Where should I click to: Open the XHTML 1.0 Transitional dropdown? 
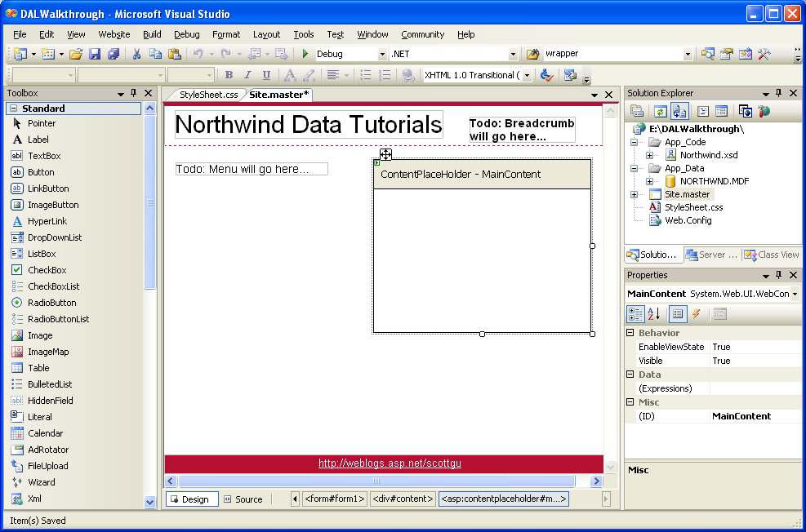527,76
